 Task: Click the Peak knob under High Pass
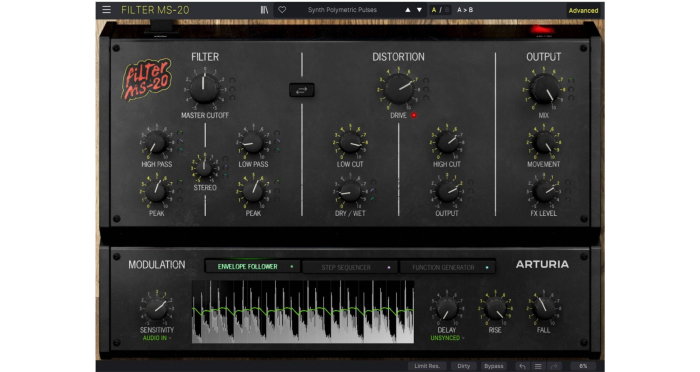click(156, 192)
